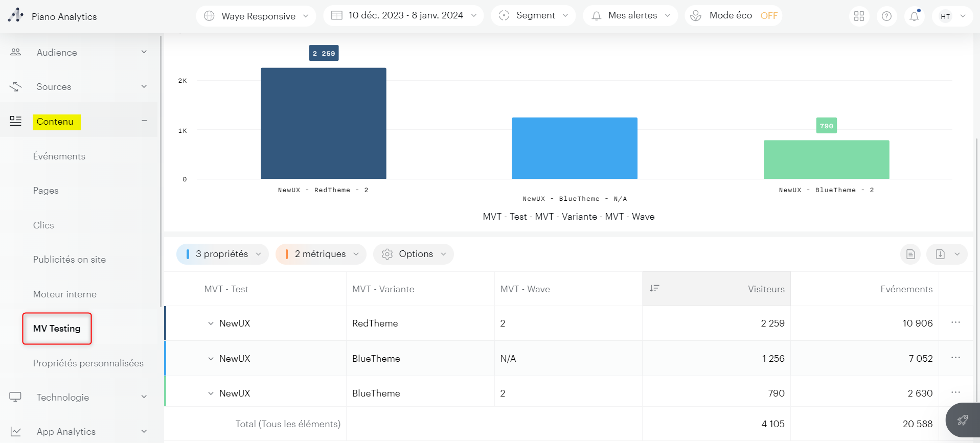Open the help question mark icon
980x443 pixels.
[886, 16]
